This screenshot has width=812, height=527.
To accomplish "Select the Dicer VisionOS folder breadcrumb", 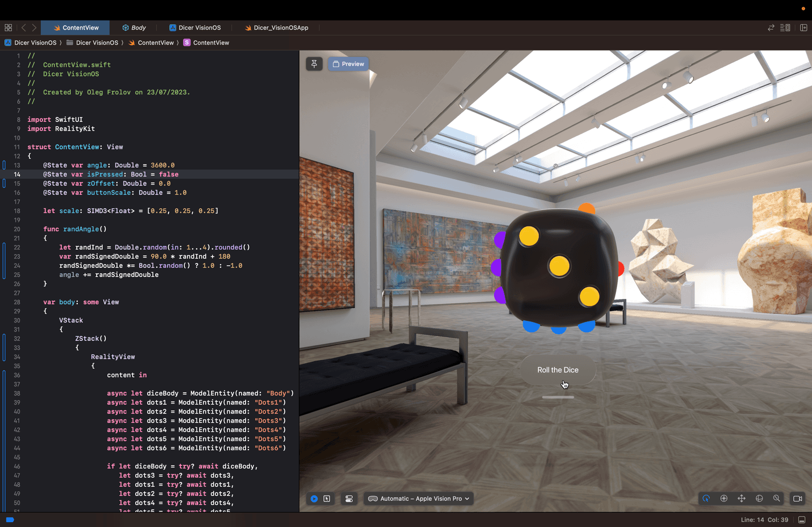I will coord(92,42).
